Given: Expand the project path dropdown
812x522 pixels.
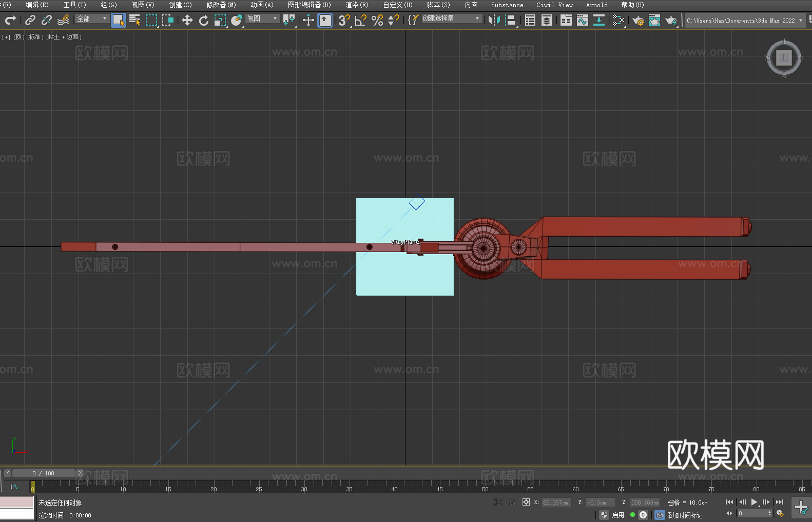Looking at the screenshot, I should (x=800, y=21).
